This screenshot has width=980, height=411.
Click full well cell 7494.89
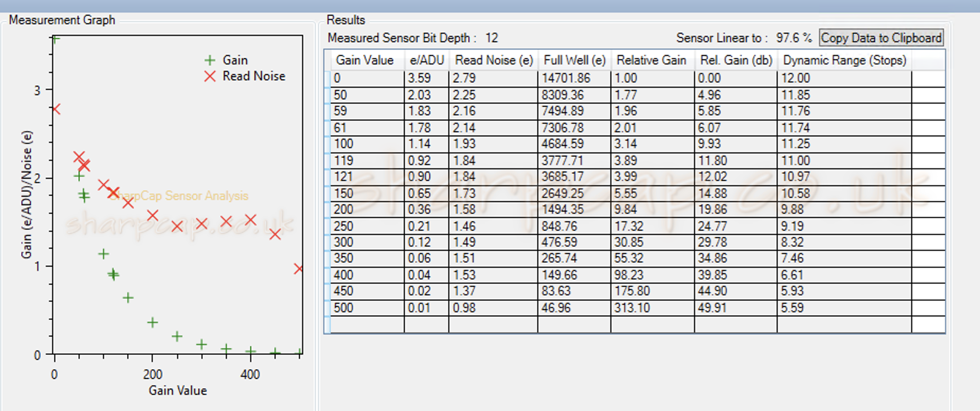click(x=574, y=111)
